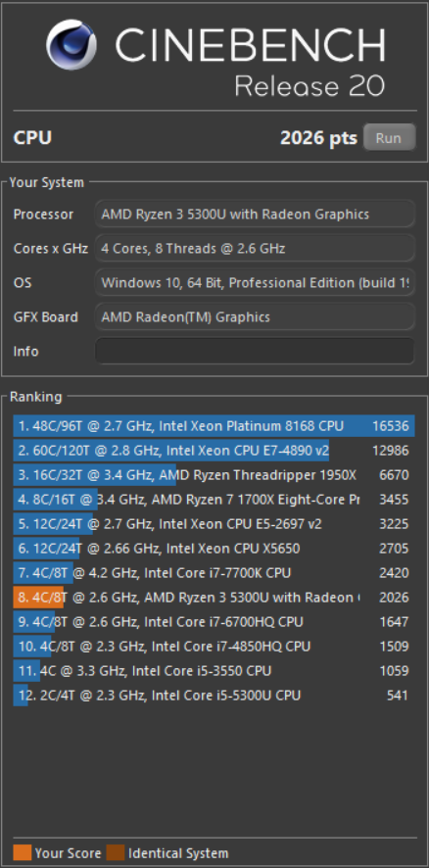The width and height of the screenshot is (429, 868).
Task: Select the highlighted Ryzen 3 5300U ranking row
Action: [214, 598]
